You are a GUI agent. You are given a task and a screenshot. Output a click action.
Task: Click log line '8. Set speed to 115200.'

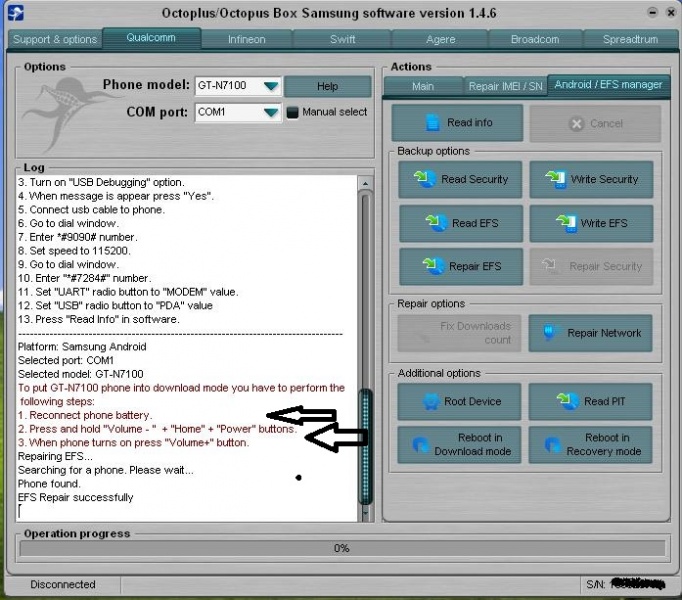pyautogui.click(x=74, y=251)
